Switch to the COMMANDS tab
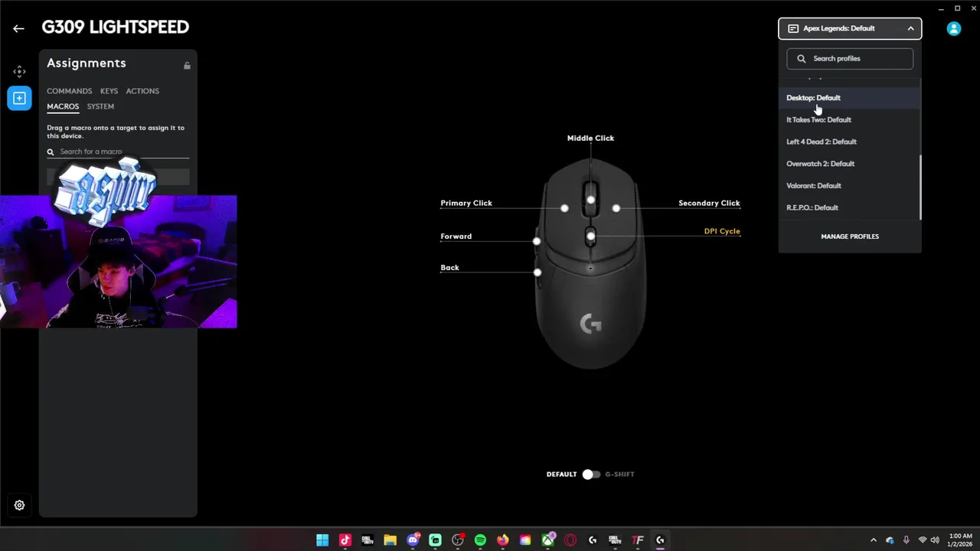The image size is (980, 551). pos(69,91)
